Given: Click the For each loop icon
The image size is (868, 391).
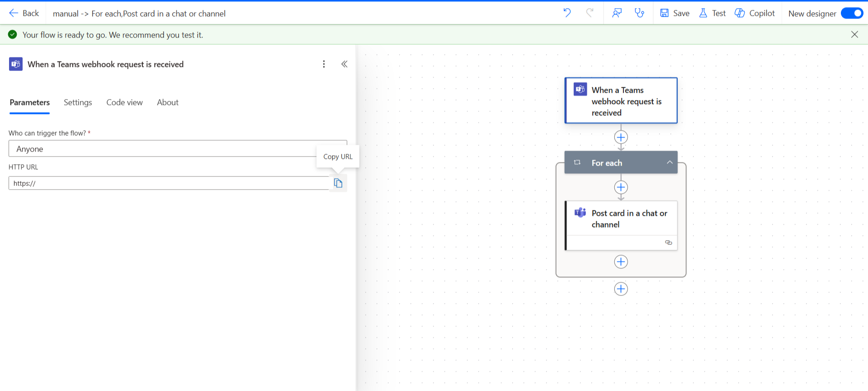Looking at the screenshot, I should (x=577, y=162).
